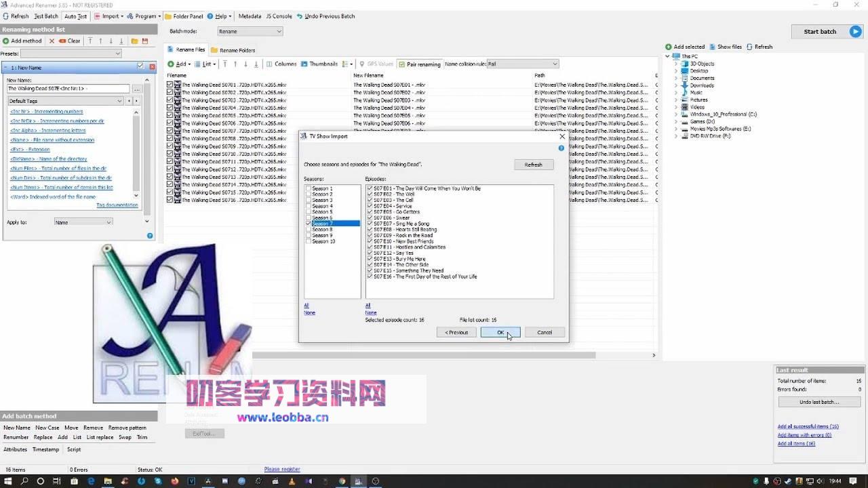Click None link under Seasons list

[309, 312]
